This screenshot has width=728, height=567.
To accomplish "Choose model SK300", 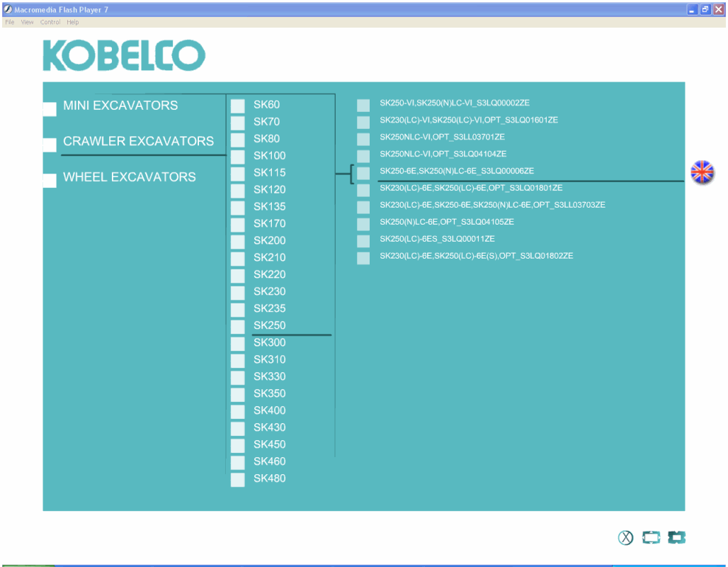I will pos(269,342).
